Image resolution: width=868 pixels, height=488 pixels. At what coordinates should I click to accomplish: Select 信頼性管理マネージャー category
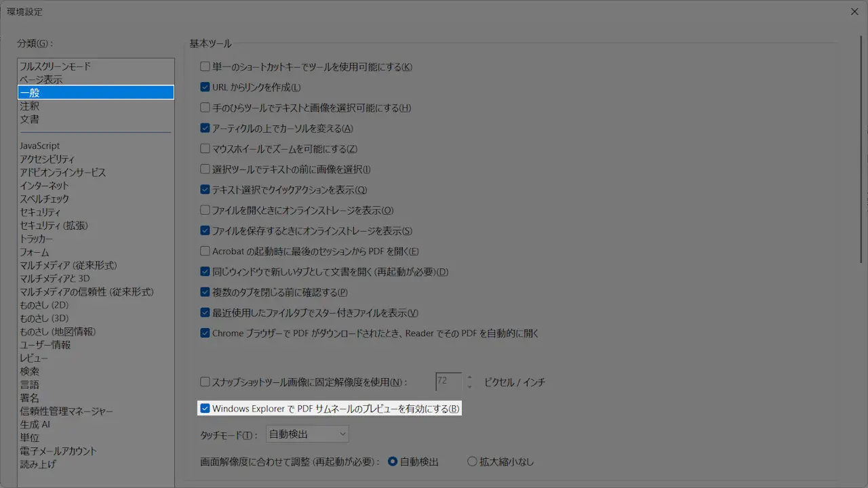click(96, 411)
